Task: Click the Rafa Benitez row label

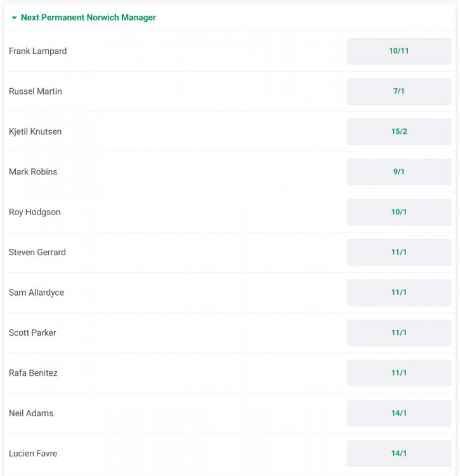Action: click(x=33, y=373)
